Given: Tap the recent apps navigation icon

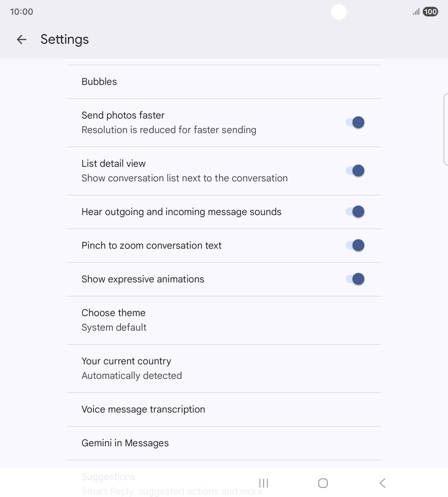Looking at the screenshot, I should (263, 483).
